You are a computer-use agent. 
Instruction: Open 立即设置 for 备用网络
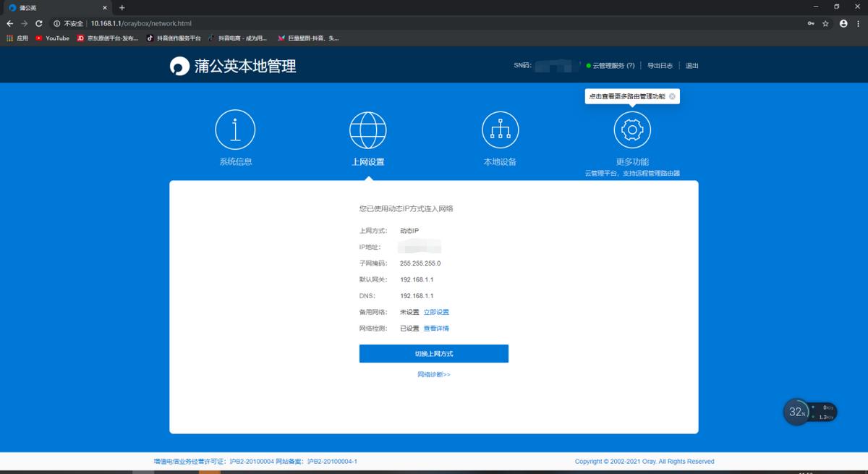point(436,311)
